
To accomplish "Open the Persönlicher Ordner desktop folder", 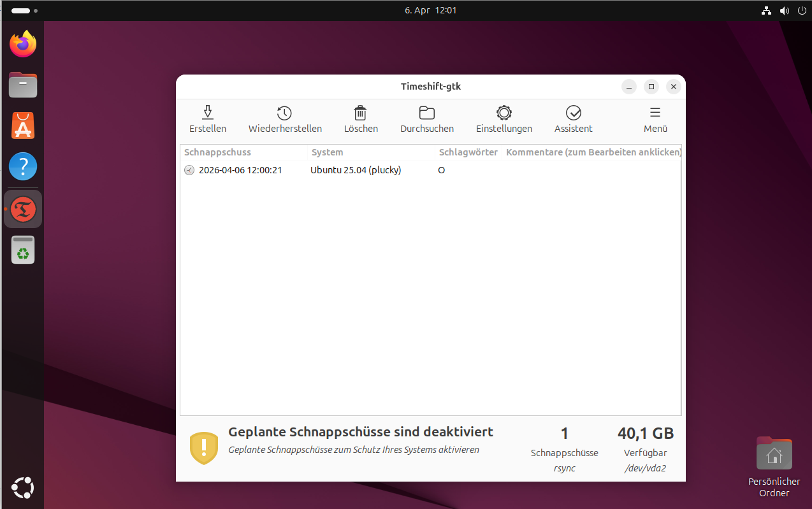I will tap(774, 455).
